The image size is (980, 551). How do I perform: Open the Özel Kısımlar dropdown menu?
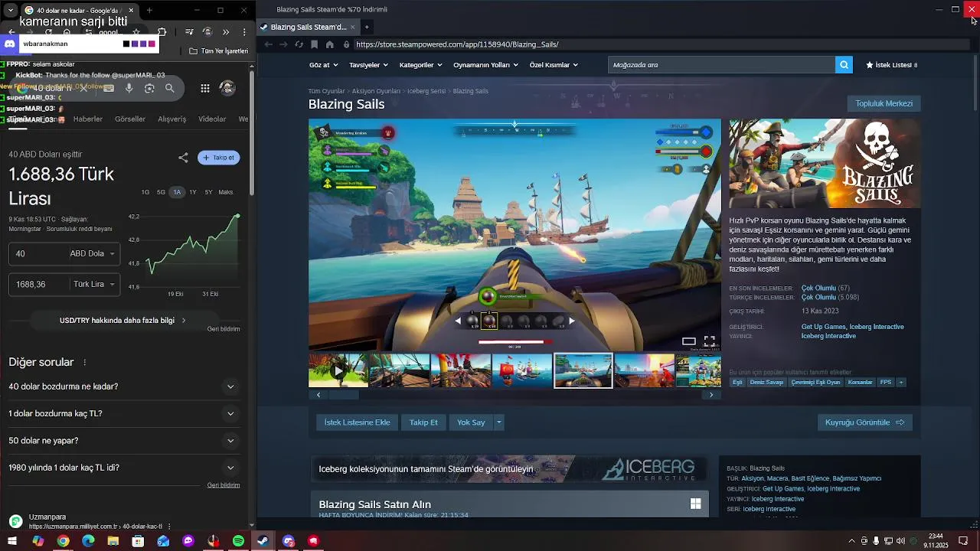(554, 65)
